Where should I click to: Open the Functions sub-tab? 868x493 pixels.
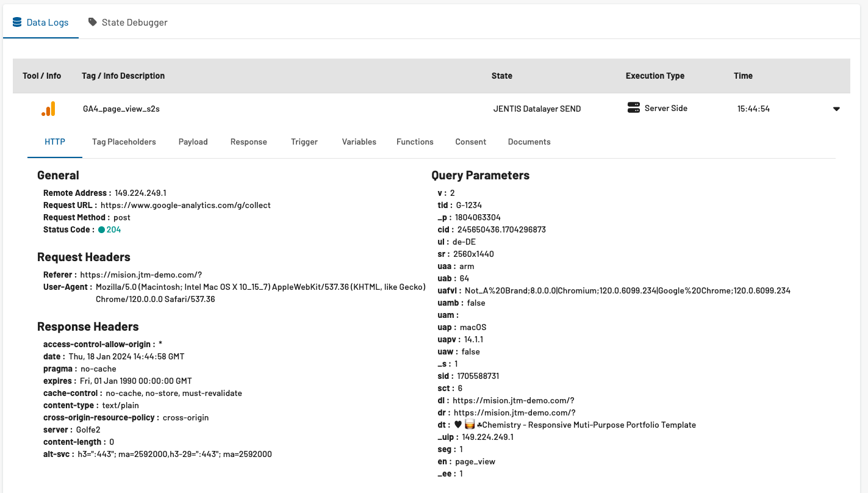coord(415,142)
